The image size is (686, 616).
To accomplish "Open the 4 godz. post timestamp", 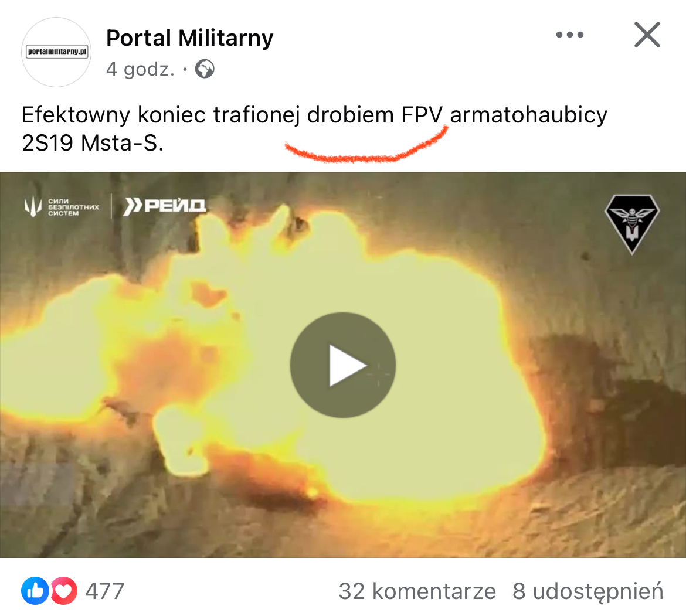I will tap(140, 69).
